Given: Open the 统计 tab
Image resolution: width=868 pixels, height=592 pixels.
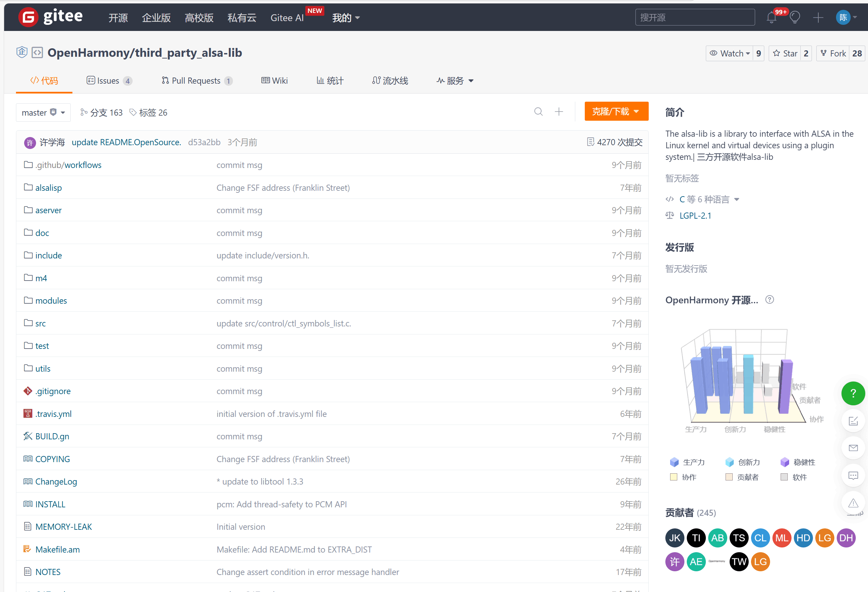Looking at the screenshot, I should [x=330, y=81].
